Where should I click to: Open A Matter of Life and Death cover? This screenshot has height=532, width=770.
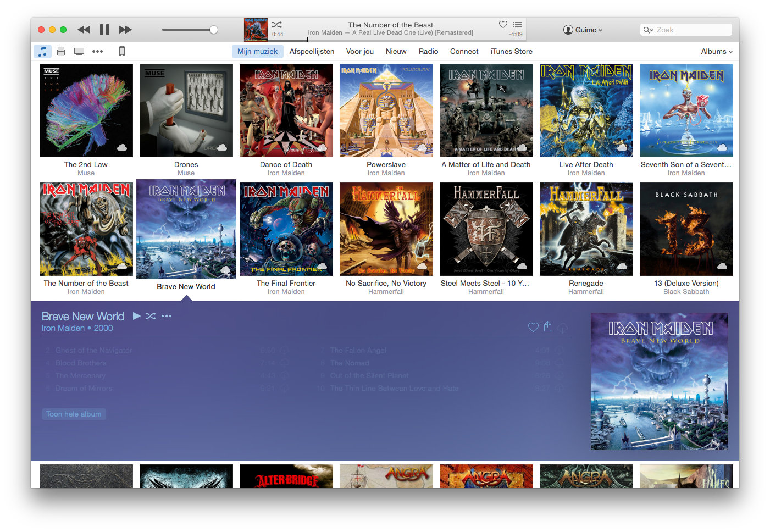tap(486, 110)
